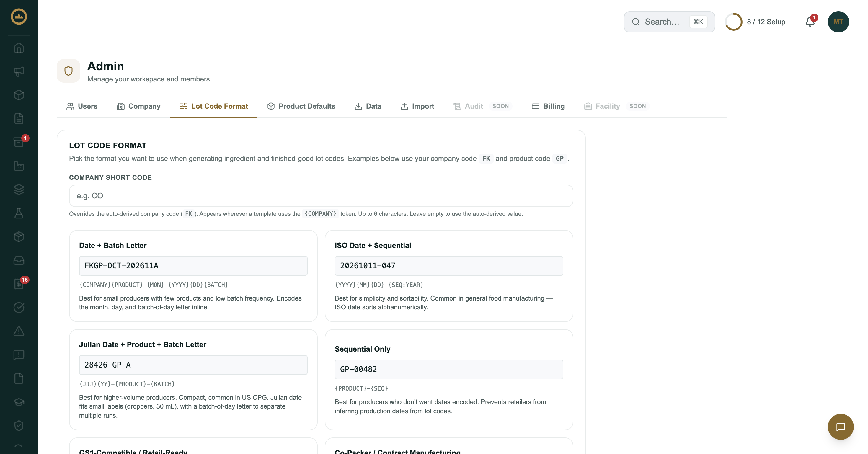Open the shield check icon

click(x=19, y=426)
